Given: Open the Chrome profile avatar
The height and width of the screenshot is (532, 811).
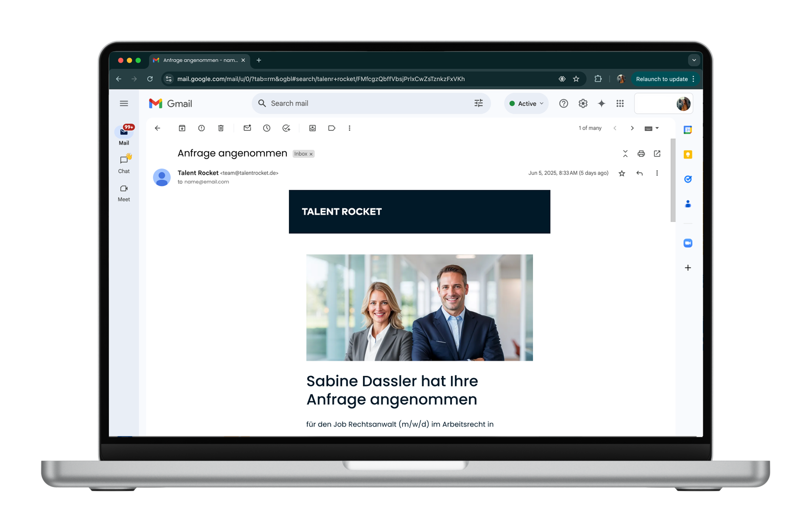Looking at the screenshot, I should [621, 79].
